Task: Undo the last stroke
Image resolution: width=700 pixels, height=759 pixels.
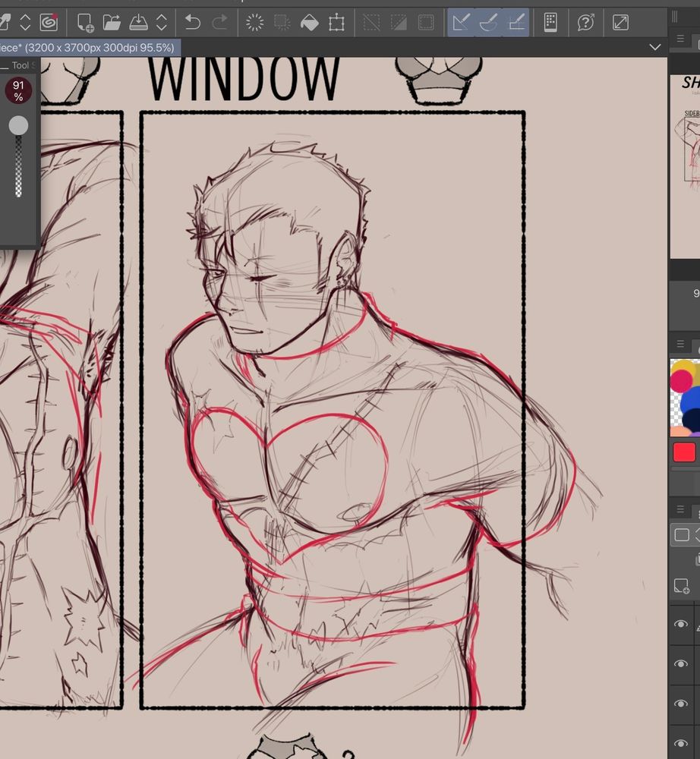Action: coord(192,22)
